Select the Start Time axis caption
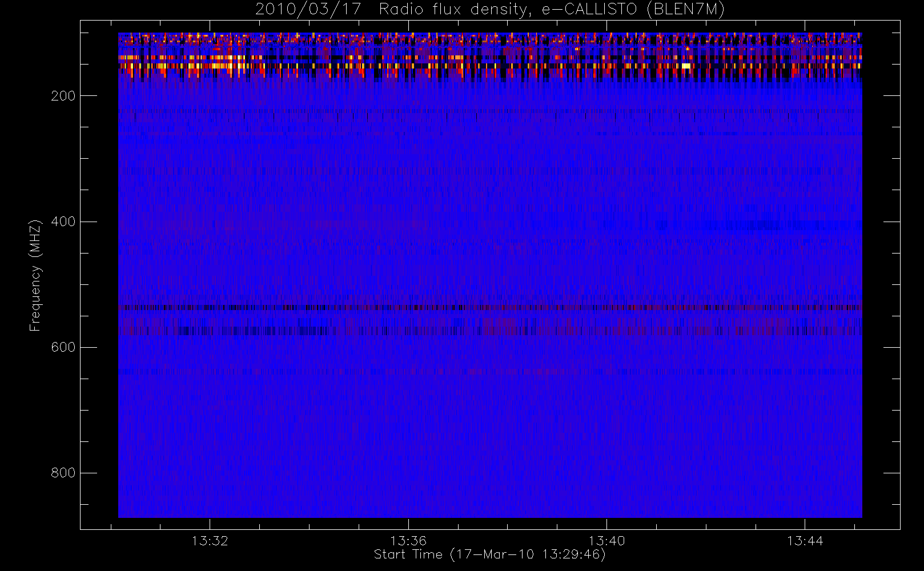 [x=490, y=554]
